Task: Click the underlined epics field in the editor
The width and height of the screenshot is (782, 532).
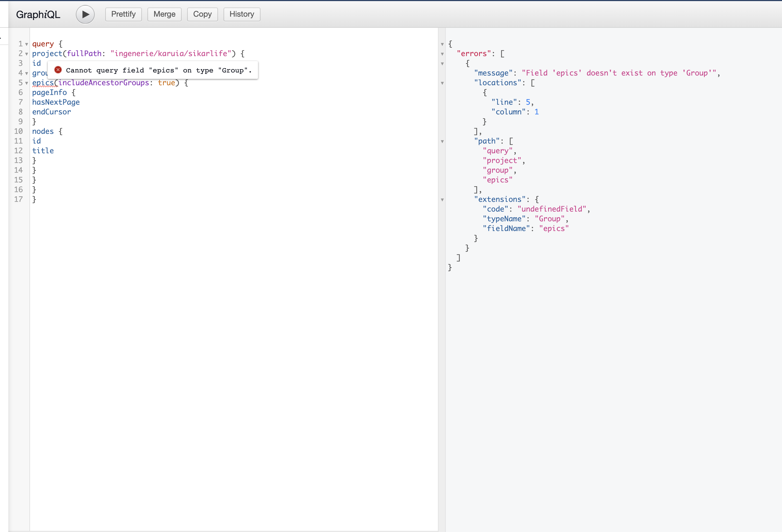Action: coord(43,83)
